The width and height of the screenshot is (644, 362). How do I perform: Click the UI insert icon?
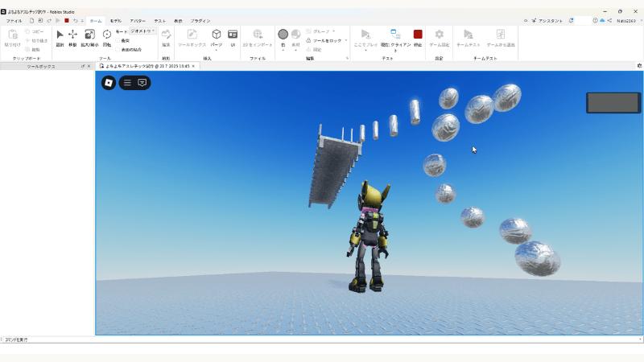pyautogui.click(x=233, y=35)
